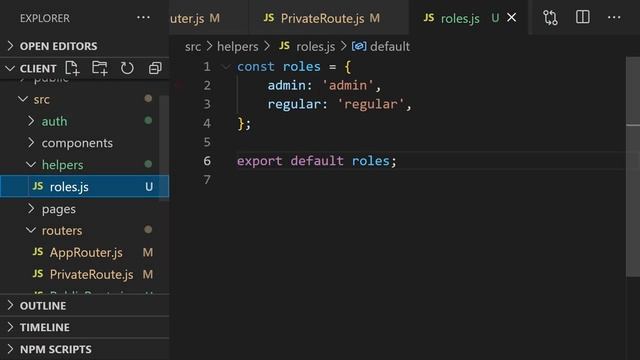
Task: Click default symbol icon in breadcrumb
Action: [x=359, y=46]
